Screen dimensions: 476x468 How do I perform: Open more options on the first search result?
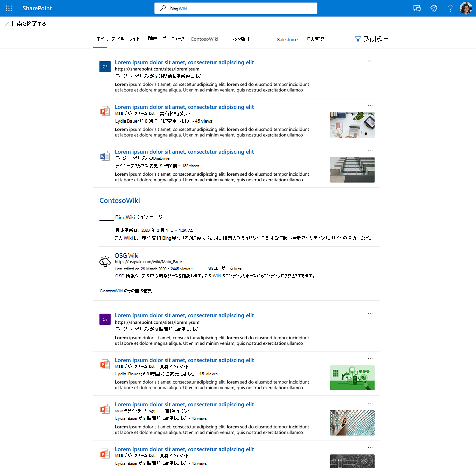pos(370,61)
